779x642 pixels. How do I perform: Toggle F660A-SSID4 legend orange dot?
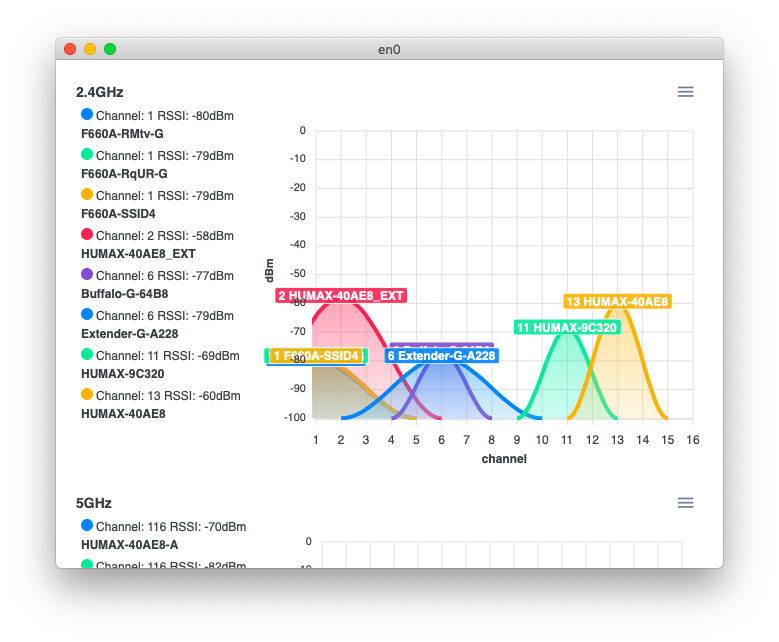point(87,195)
